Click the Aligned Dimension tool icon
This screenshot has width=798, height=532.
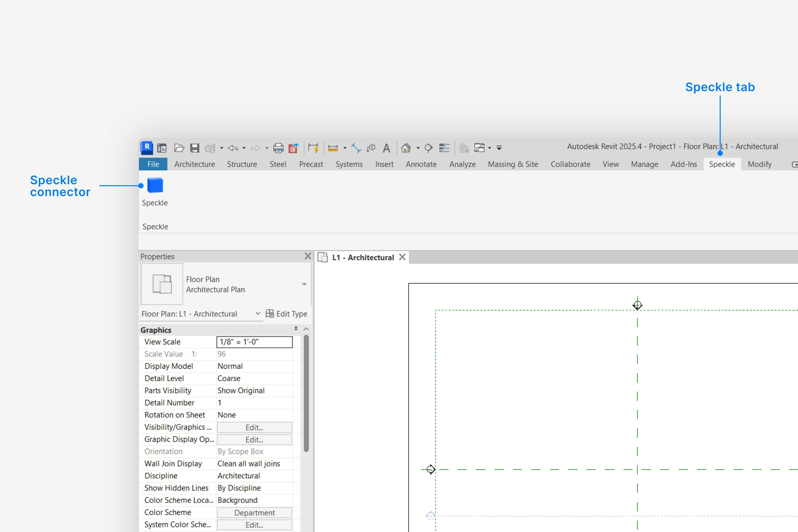coord(356,148)
